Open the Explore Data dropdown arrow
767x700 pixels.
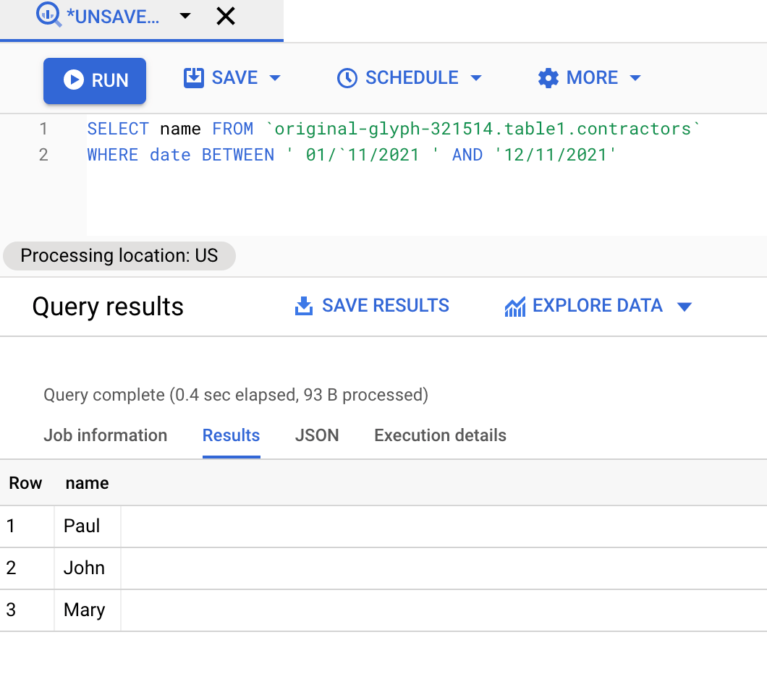(x=685, y=306)
